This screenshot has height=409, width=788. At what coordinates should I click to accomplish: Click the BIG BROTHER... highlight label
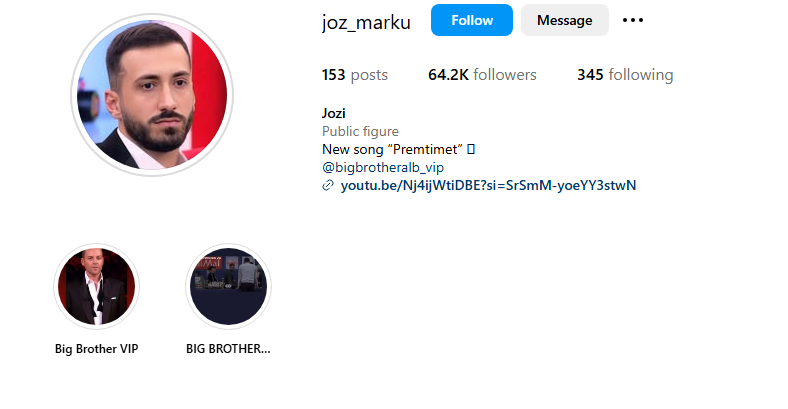(228, 349)
